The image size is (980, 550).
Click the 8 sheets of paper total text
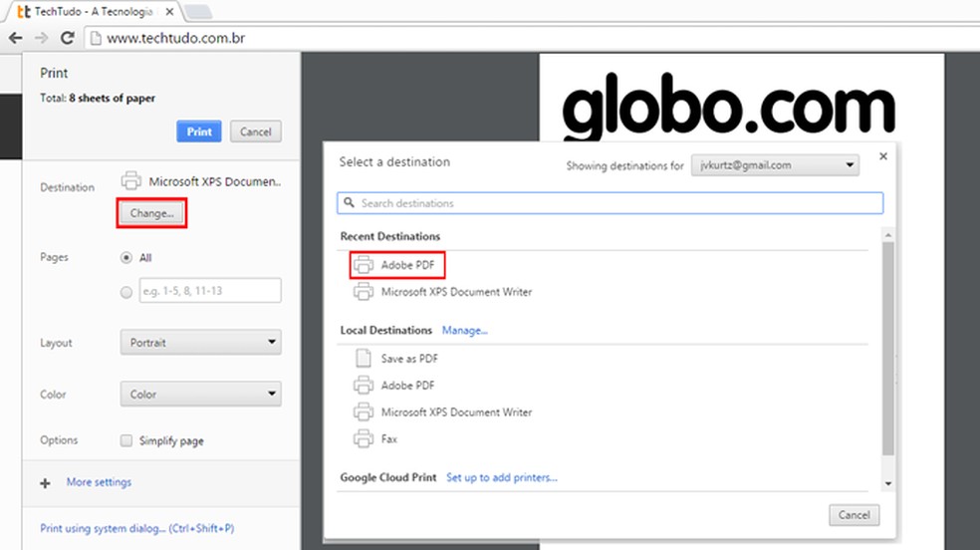[112, 98]
